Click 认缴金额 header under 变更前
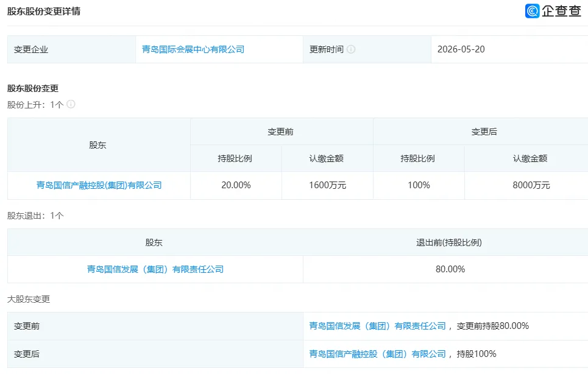The image size is (588, 374). pyautogui.click(x=326, y=158)
